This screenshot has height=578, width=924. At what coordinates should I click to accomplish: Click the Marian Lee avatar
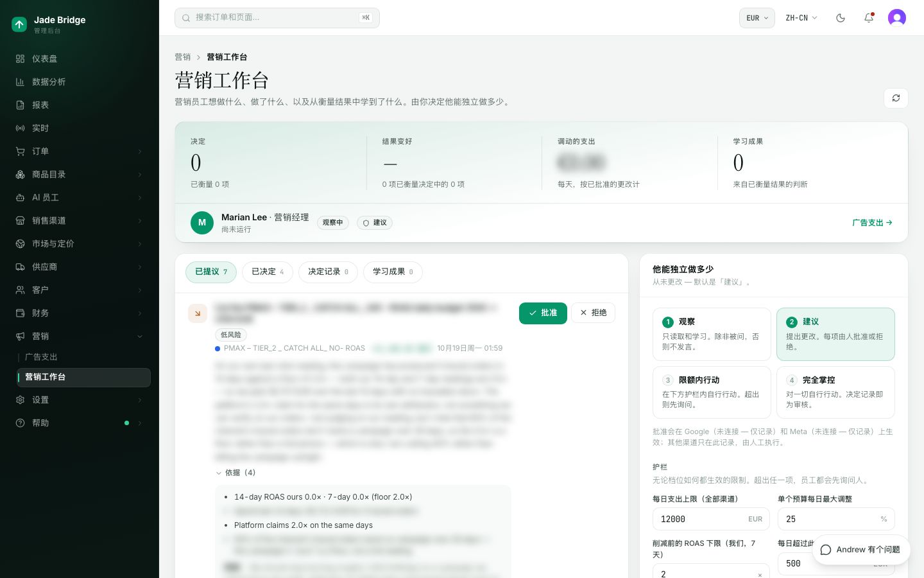click(202, 223)
